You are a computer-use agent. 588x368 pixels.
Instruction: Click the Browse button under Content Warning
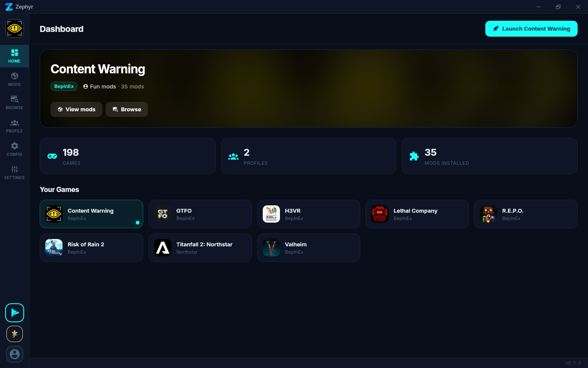[126, 109]
